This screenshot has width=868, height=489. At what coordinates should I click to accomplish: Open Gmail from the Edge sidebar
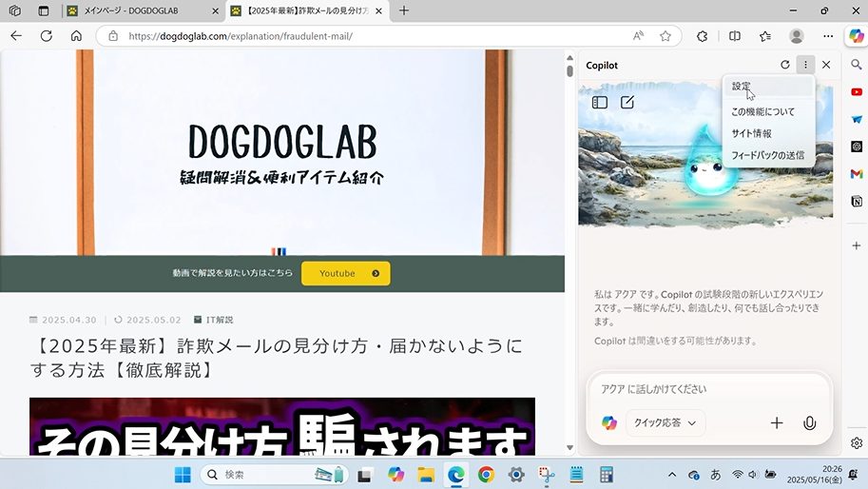(x=857, y=174)
